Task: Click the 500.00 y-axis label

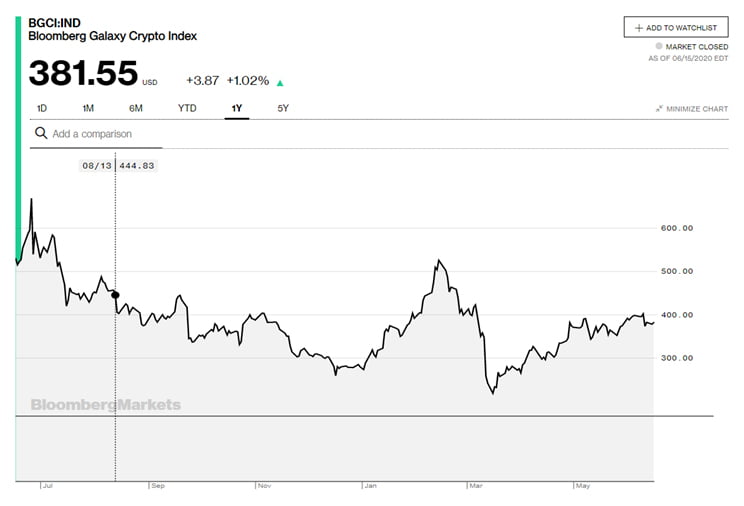Action: [677, 272]
